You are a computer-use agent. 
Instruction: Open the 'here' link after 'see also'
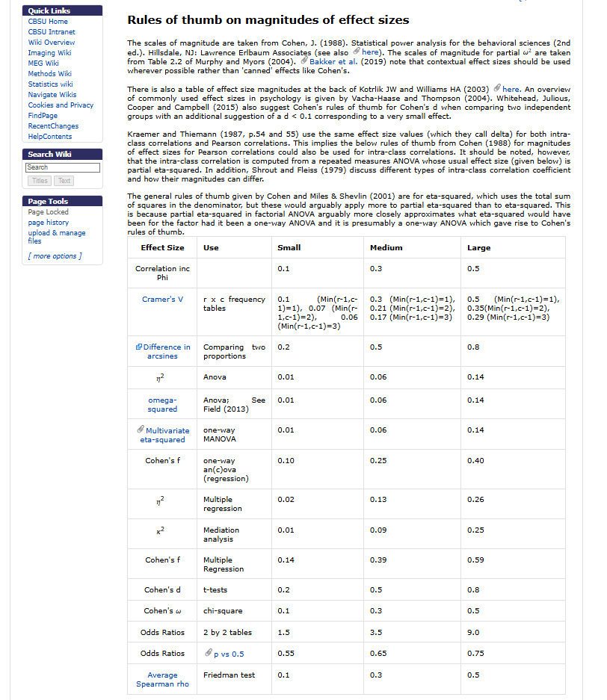(x=370, y=52)
